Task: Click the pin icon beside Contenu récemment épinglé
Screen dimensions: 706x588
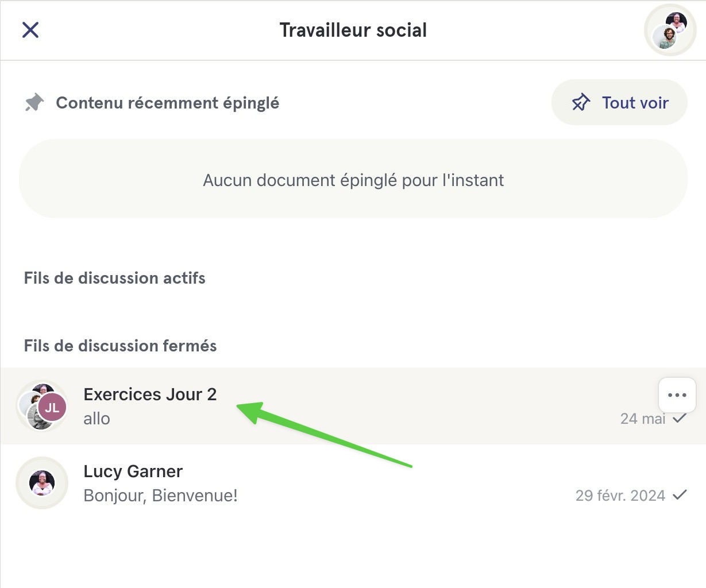Action: [x=34, y=103]
